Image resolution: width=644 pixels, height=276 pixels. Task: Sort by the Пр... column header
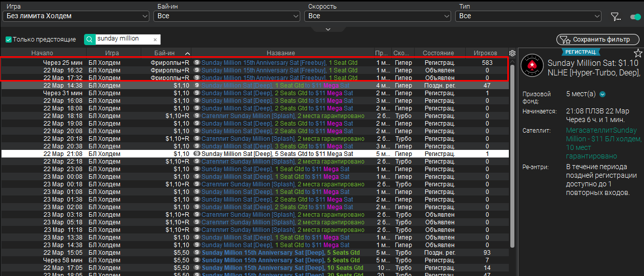382,53
